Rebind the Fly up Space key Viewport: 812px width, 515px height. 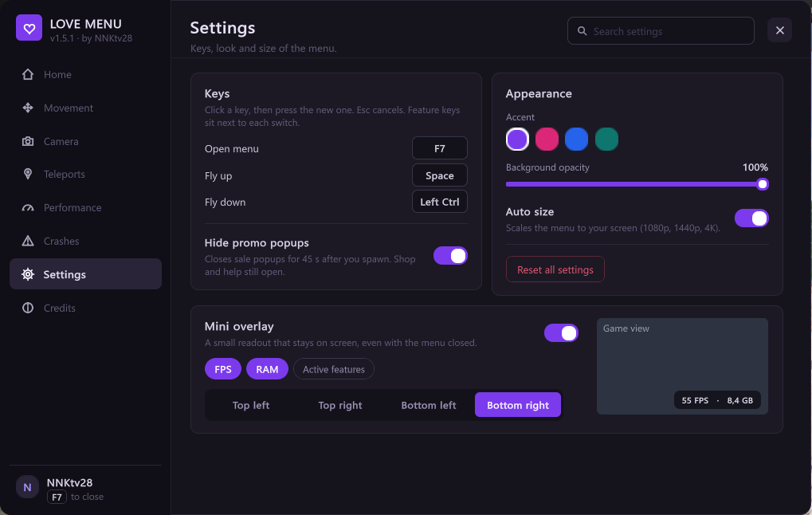coord(440,175)
